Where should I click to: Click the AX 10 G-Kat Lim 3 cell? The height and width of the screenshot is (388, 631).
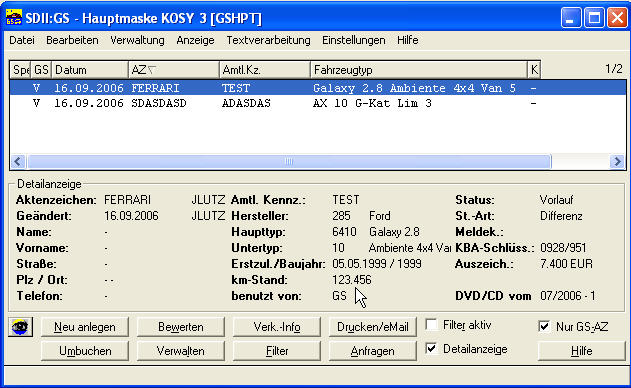point(372,103)
